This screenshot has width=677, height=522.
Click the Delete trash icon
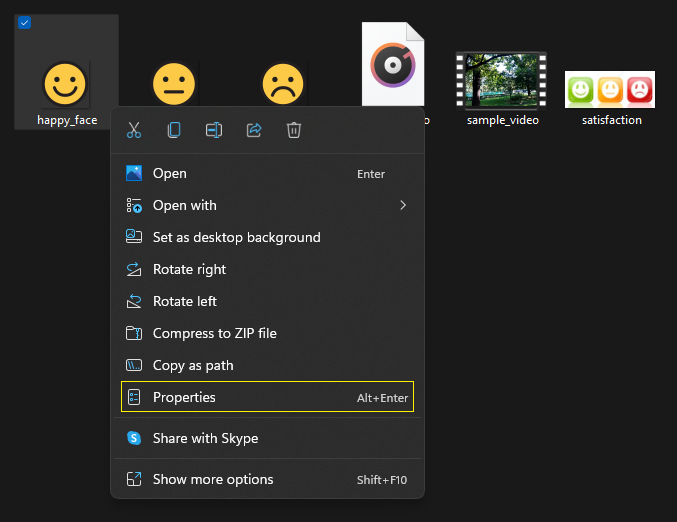click(294, 130)
